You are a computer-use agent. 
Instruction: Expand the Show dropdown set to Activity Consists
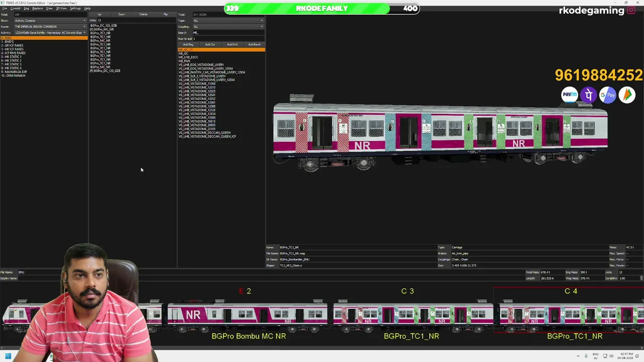click(x=50, y=21)
